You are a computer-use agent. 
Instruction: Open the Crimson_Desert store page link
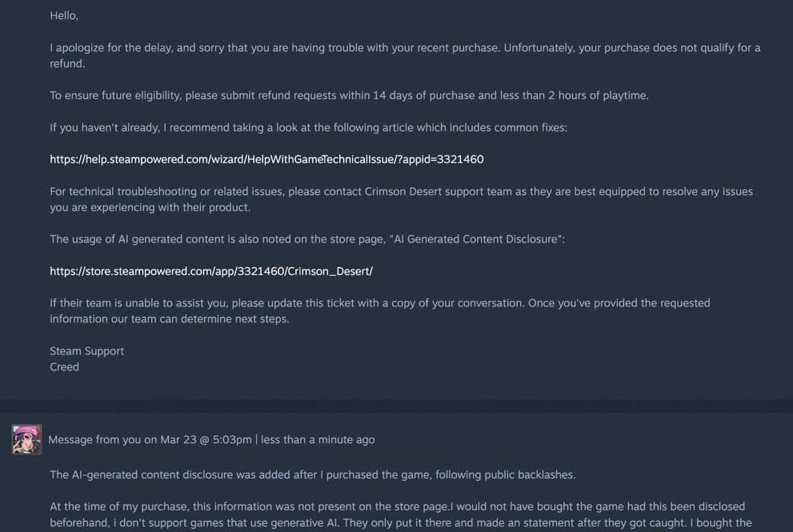point(211,271)
